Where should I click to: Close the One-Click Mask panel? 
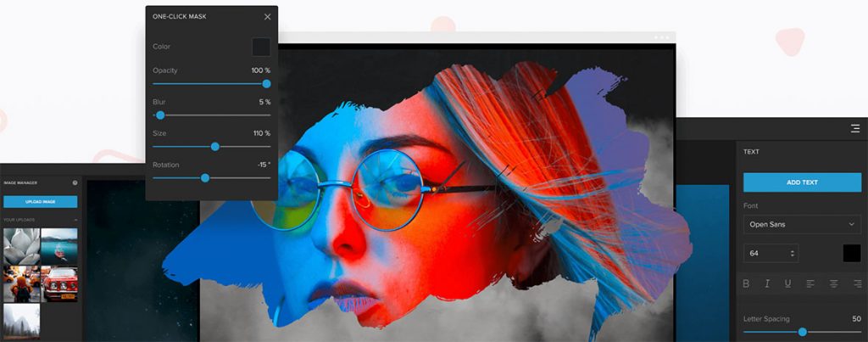268,16
